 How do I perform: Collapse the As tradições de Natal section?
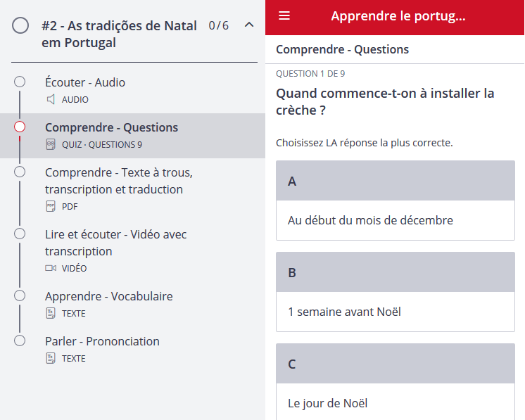pos(248,25)
